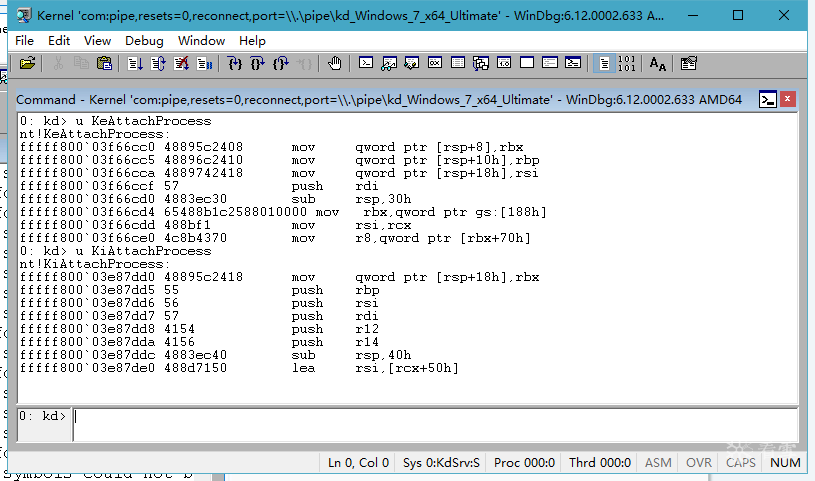This screenshot has height=481, width=815.
Task: Switch to Source mode off (101) toggle
Action: (x=627, y=63)
